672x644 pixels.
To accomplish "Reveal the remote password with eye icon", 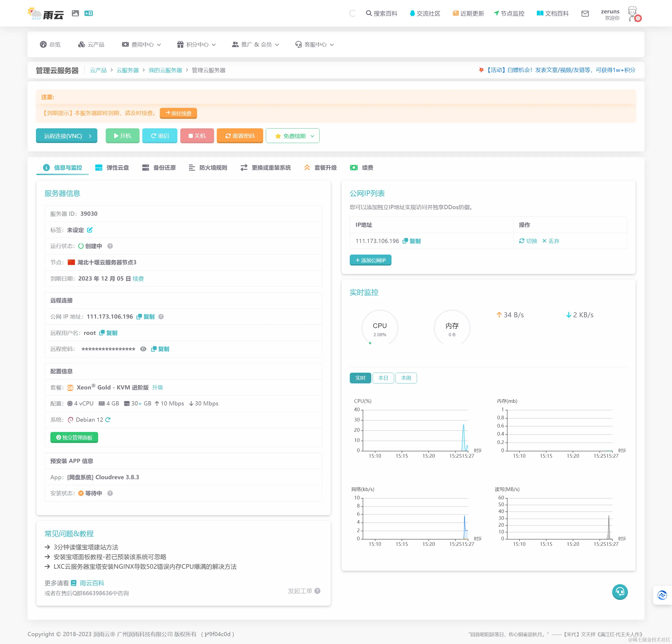I will click(x=143, y=349).
